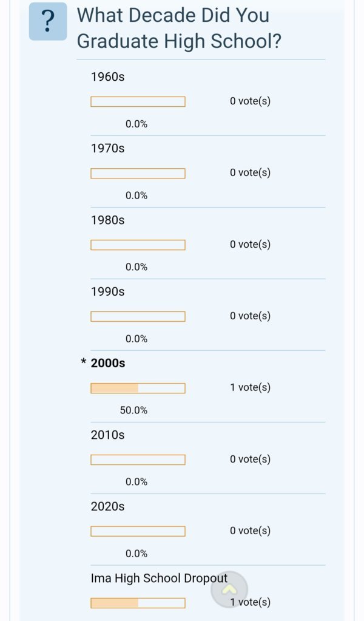The image size is (364, 621).
Task: Click the bolded 2000s option label
Action: point(108,363)
